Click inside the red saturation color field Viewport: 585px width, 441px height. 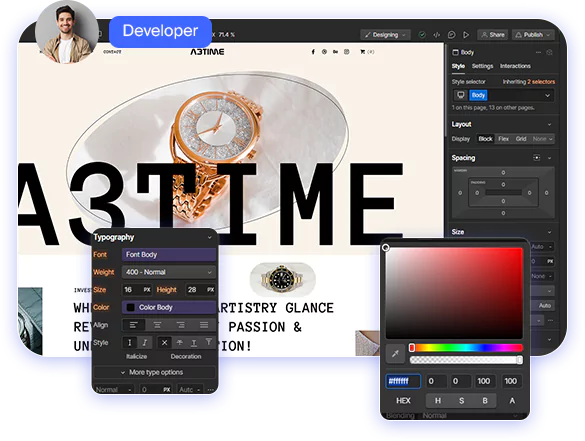click(x=454, y=293)
